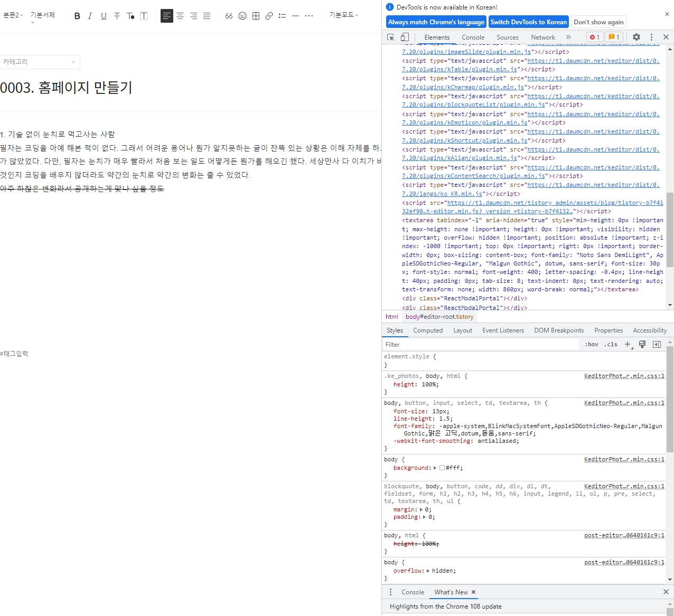This screenshot has width=674, height=616.
Task: Open the 기본모드 editor mode dropdown
Action: tap(343, 15)
